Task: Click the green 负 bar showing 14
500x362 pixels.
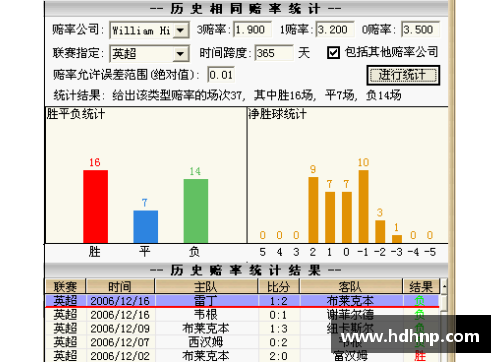Action: click(196, 211)
